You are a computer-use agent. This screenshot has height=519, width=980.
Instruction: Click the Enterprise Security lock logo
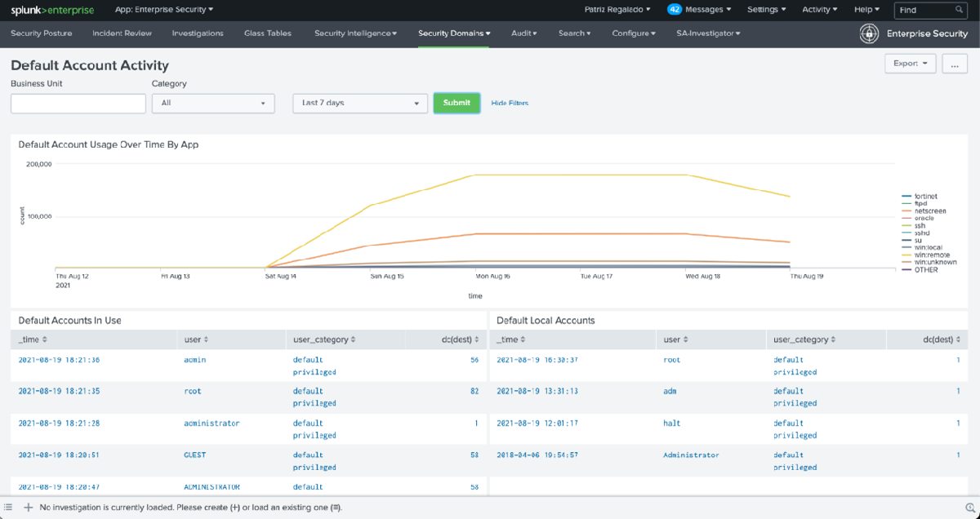click(x=868, y=33)
